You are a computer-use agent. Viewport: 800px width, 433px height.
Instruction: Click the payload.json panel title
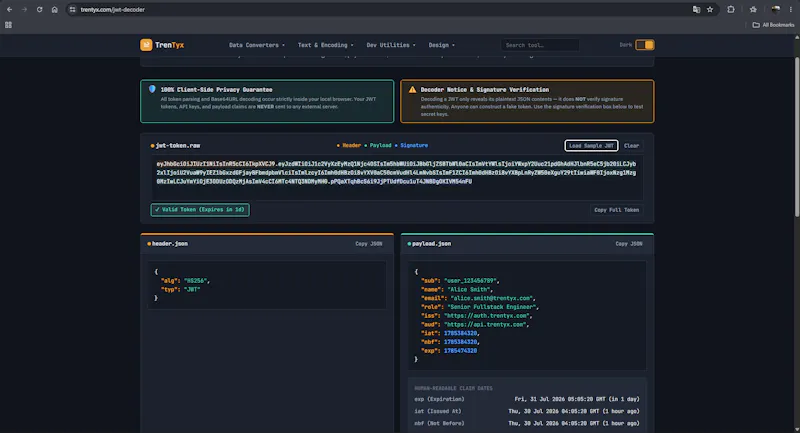431,244
